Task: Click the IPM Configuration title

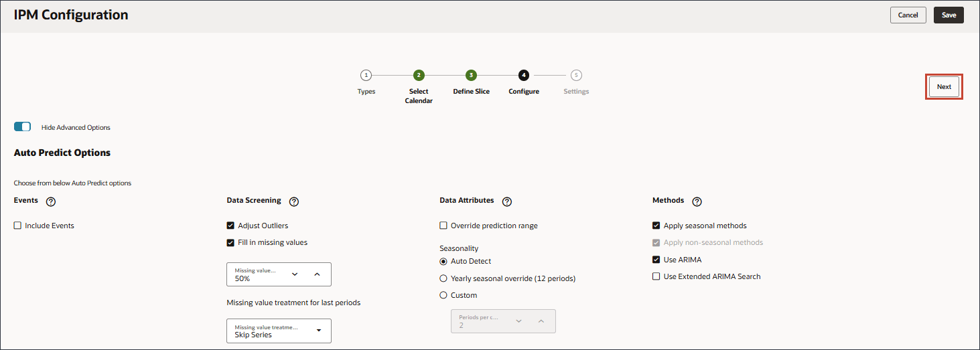Action: pos(71,15)
